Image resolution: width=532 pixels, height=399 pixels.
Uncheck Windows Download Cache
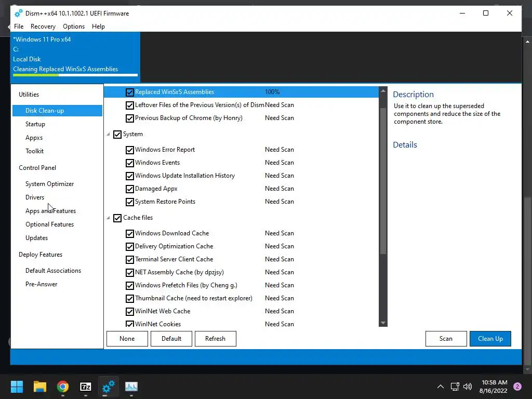pos(129,234)
